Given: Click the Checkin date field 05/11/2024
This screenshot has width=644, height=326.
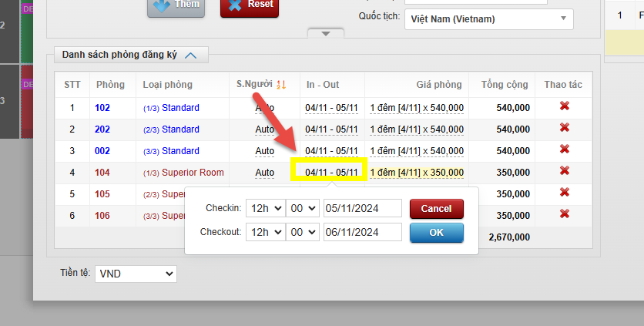Looking at the screenshot, I should click(x=362, y=209).
